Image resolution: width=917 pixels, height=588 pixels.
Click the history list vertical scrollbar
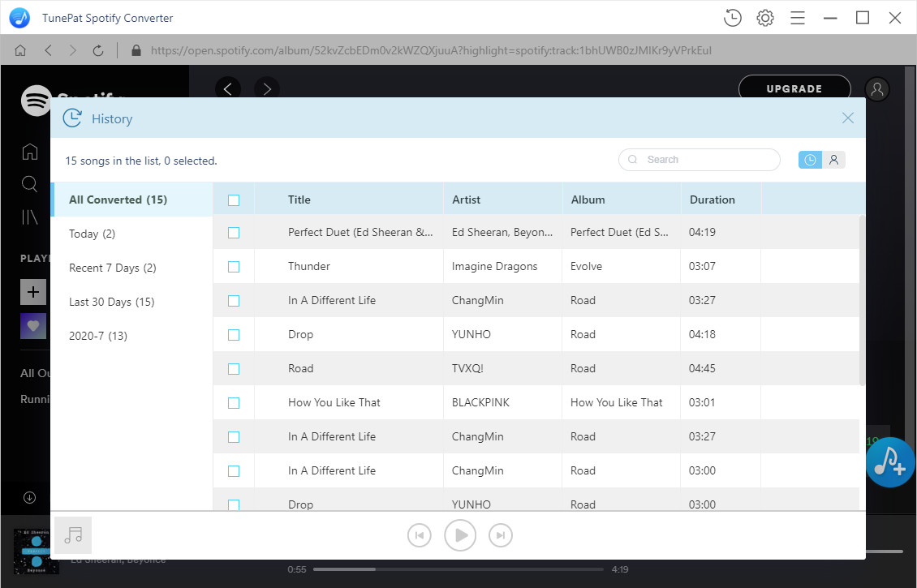[x=862, y=301]
